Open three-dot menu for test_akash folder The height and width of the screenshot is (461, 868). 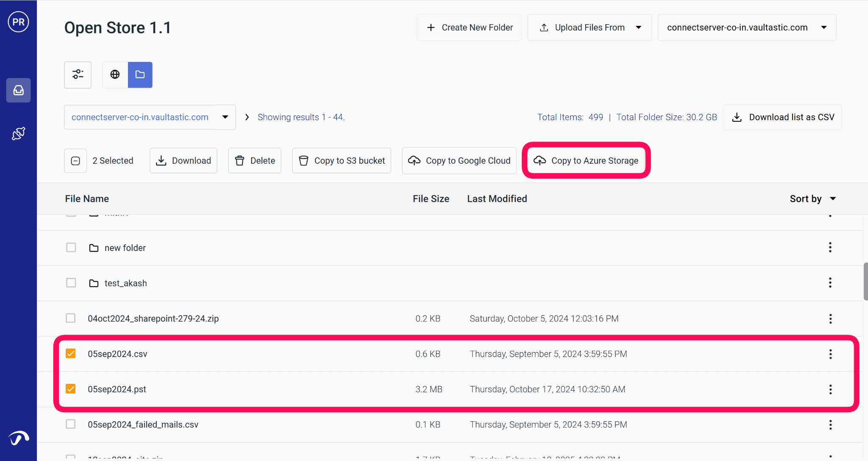[830, 283]
